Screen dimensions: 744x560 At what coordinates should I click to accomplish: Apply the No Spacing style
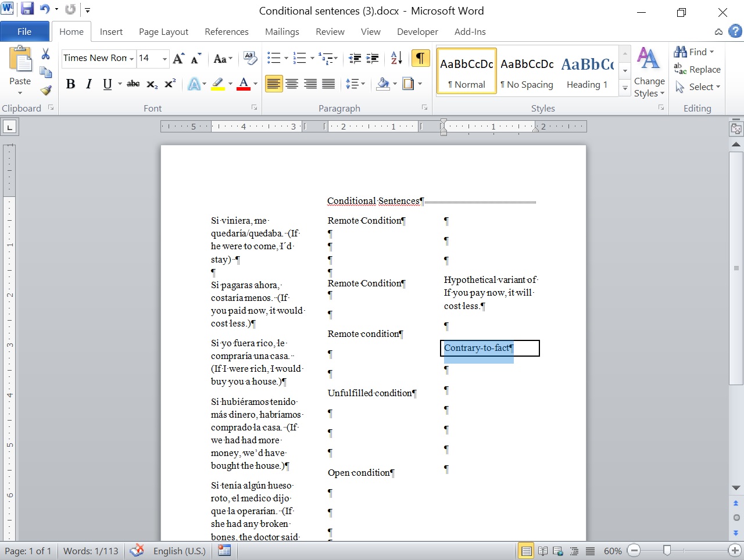(x=527, y=71)
